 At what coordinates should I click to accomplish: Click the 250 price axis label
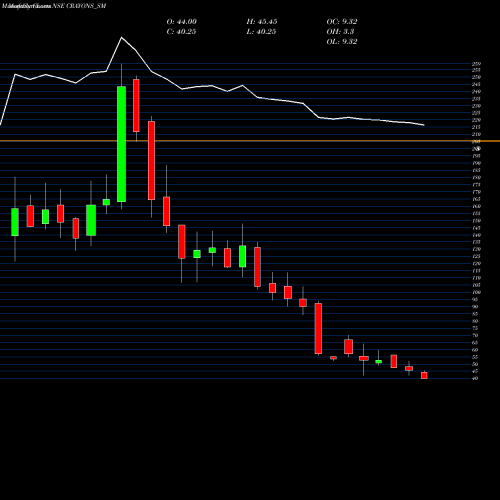point(476,77)
